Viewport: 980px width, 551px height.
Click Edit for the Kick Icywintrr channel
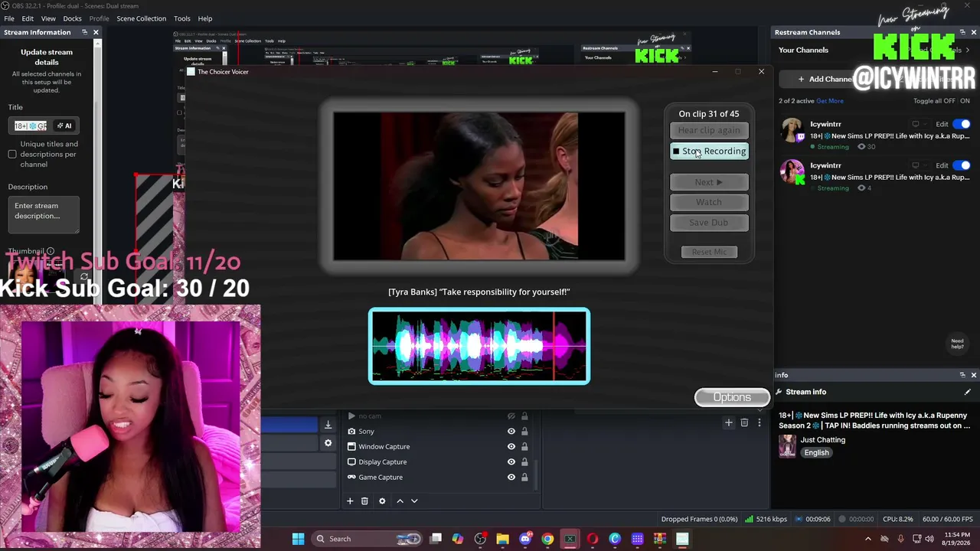tap(942, 165)
